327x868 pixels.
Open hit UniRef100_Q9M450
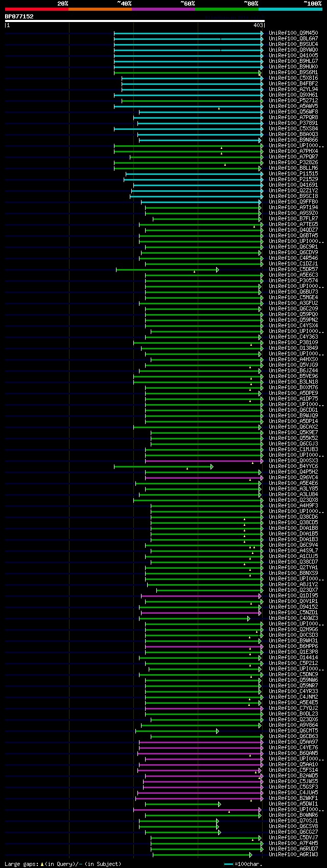click(293, 33)
